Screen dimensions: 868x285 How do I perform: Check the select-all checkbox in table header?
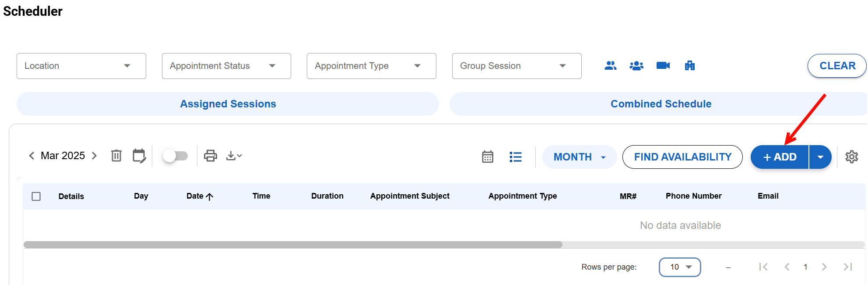[36, 196]
